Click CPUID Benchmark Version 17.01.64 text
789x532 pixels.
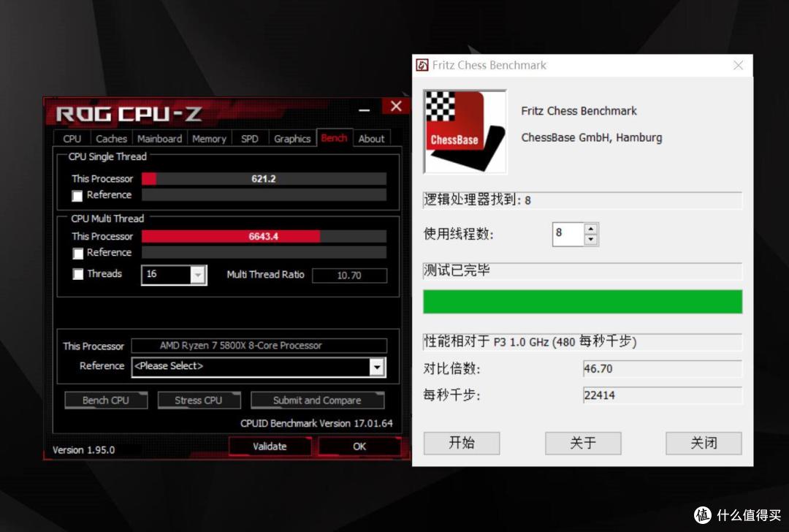coord(316,423)
